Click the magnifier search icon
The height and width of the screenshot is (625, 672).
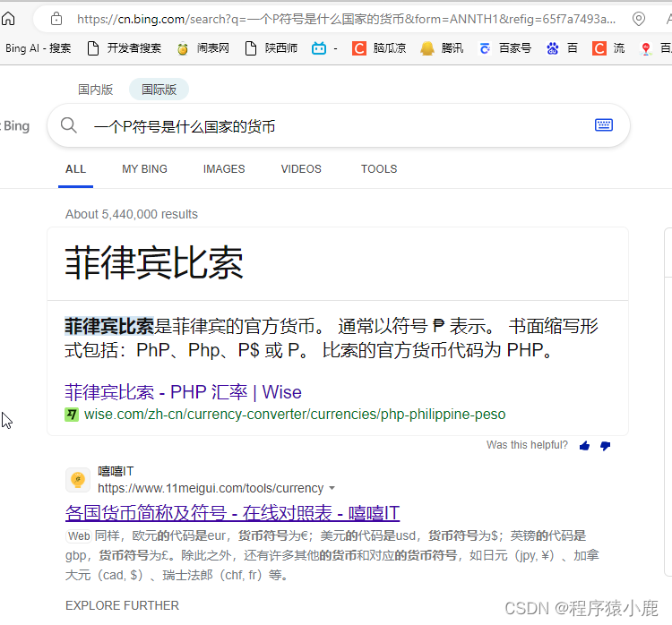[69, 126]
